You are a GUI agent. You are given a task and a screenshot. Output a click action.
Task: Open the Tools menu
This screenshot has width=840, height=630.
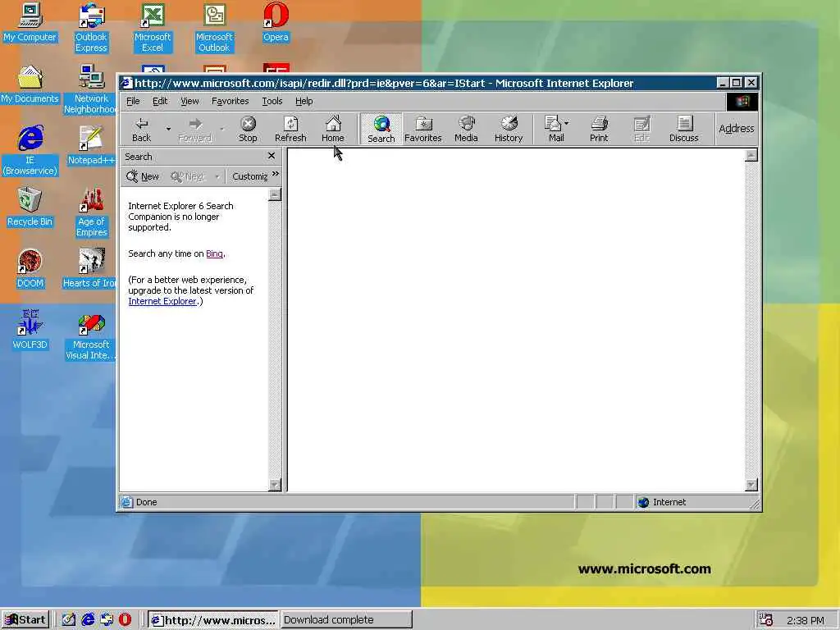coord(272,101)
